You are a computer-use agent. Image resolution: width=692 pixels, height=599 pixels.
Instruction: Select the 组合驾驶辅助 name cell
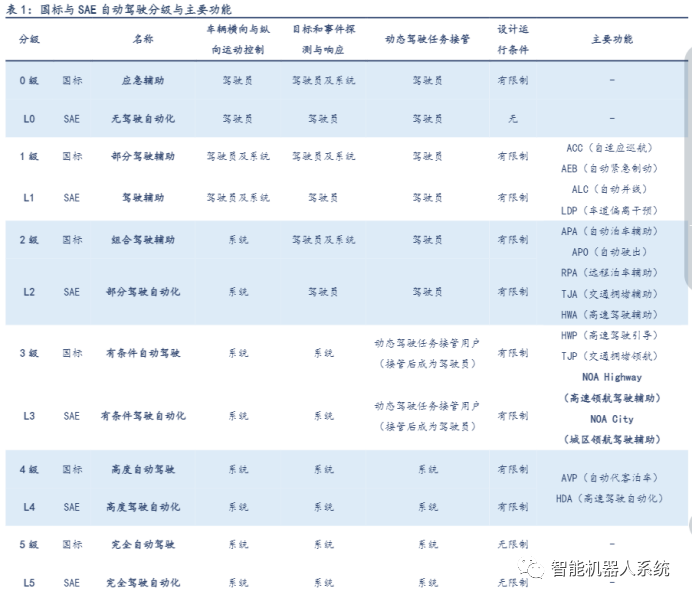click(143, 240)
